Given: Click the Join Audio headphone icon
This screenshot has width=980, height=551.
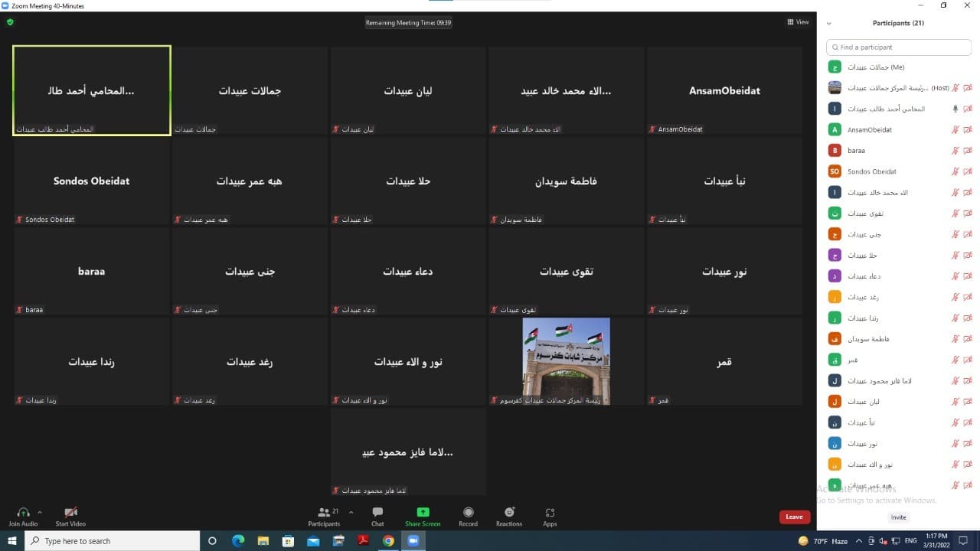Looking at the screenshot, I should [23, 513].
